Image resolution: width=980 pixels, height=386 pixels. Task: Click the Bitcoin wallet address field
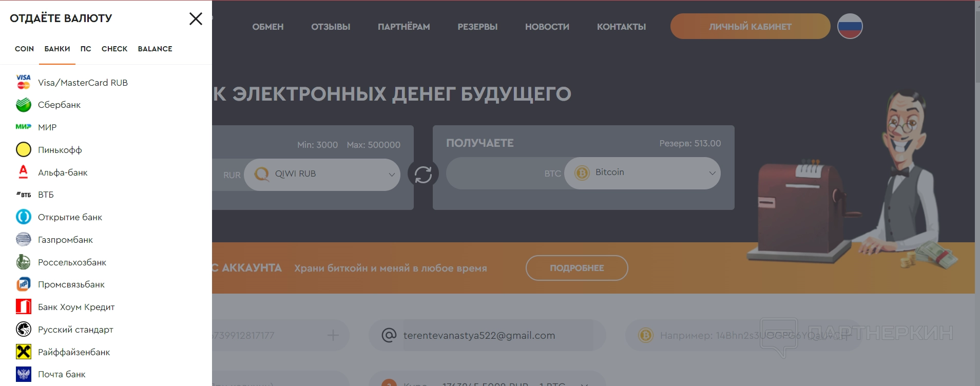[744, 335]
